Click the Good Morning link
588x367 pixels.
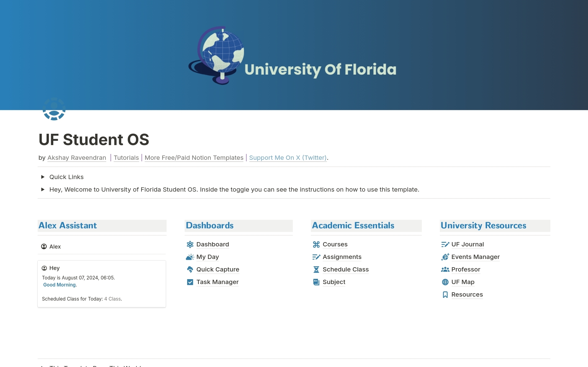click(x=59, y=285)
